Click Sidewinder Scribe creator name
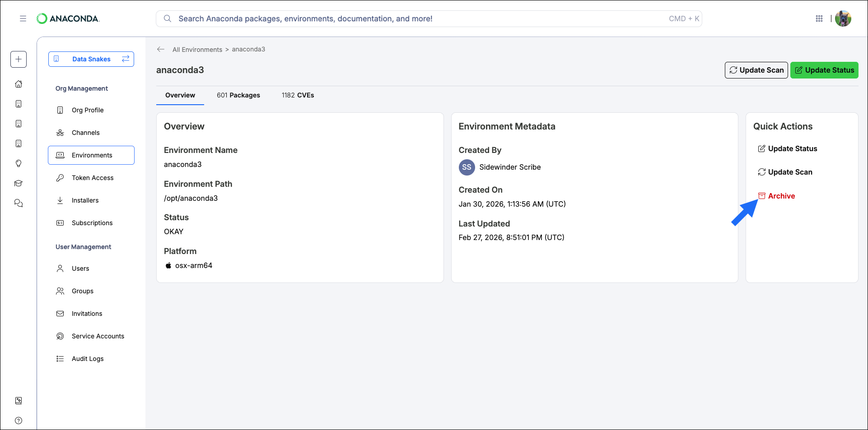Image resolution: width=868 pixels, height=430 pixels. click(x=510, y=167)
